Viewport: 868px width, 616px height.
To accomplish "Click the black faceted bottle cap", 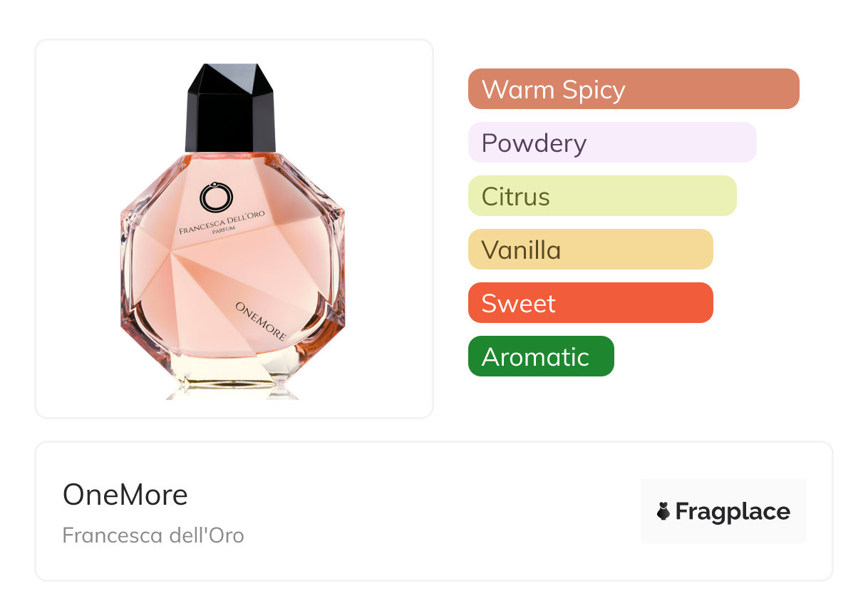I will point(230,108).
